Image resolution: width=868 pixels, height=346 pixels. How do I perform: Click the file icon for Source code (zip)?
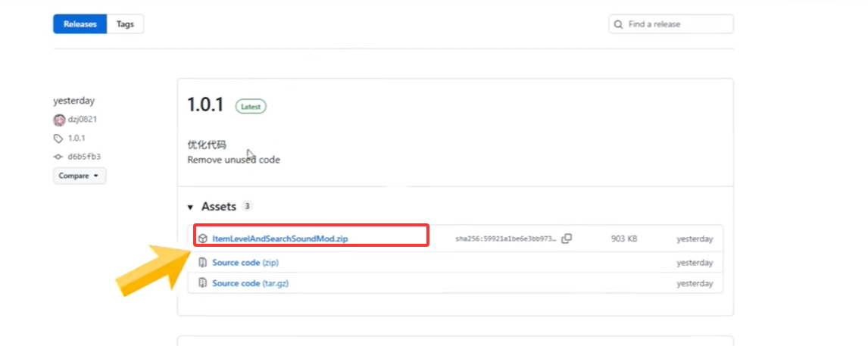[203, 263]
